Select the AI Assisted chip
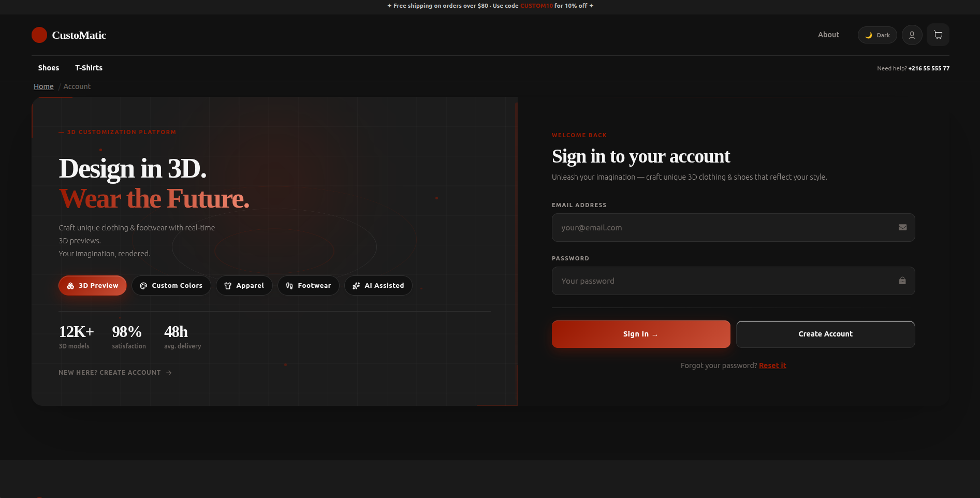This screenshot has width=980, height=498. (378, 286)
